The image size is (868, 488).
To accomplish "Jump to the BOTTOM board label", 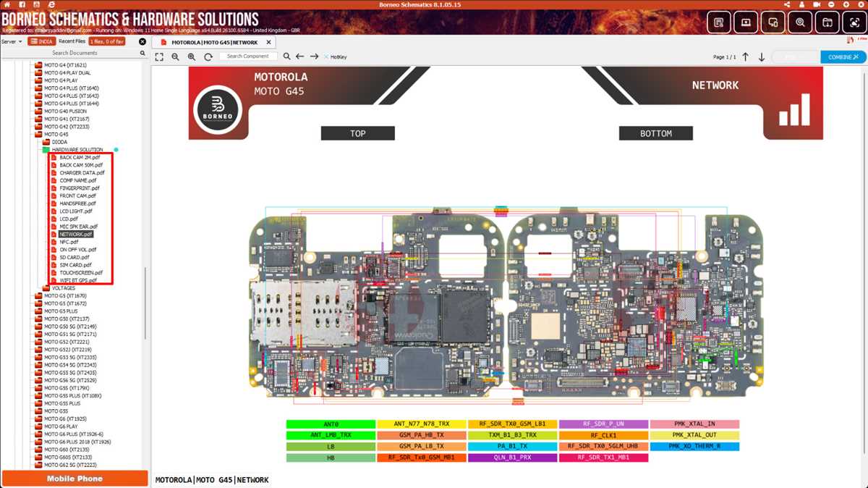I will click(x=656, y=133).
